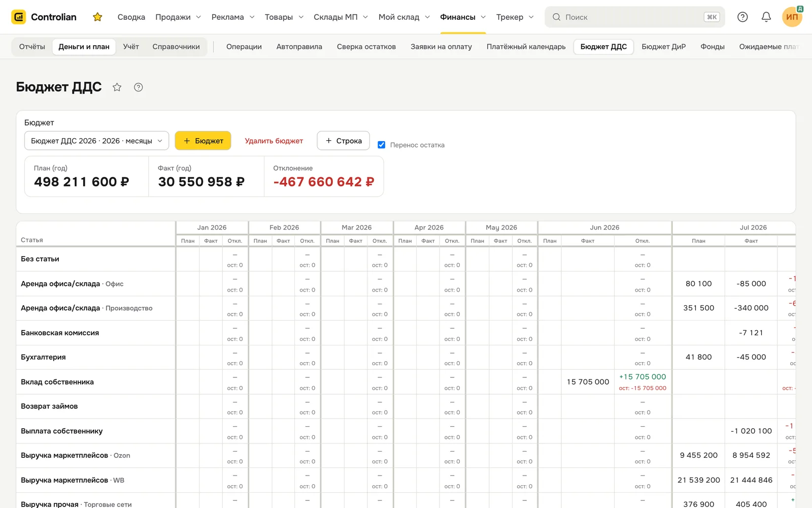This screenshot has width=812, height=508.
Task: Expand the Товары menu
Action: [x=284, y=17]
